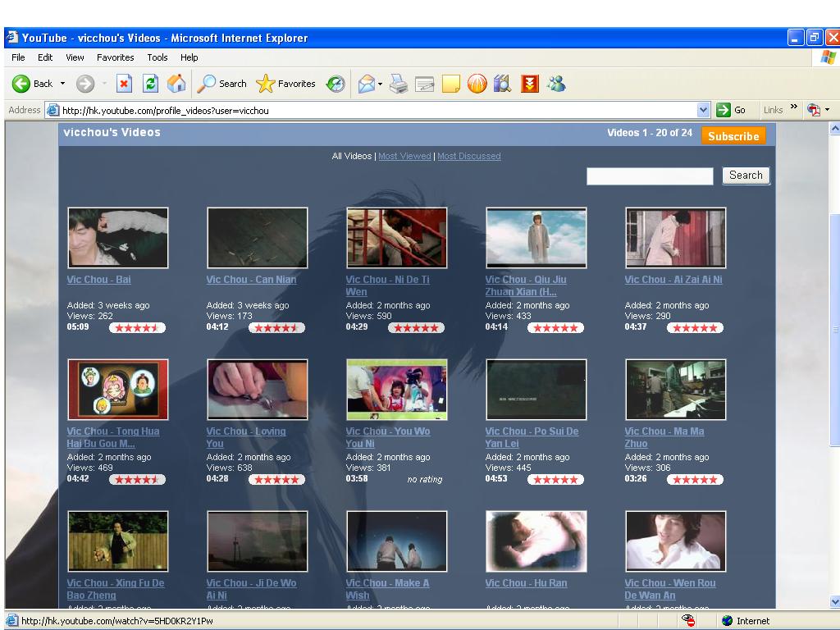
Task: Click the blocked-content status bar icon
Action: (x=688, y=620)
